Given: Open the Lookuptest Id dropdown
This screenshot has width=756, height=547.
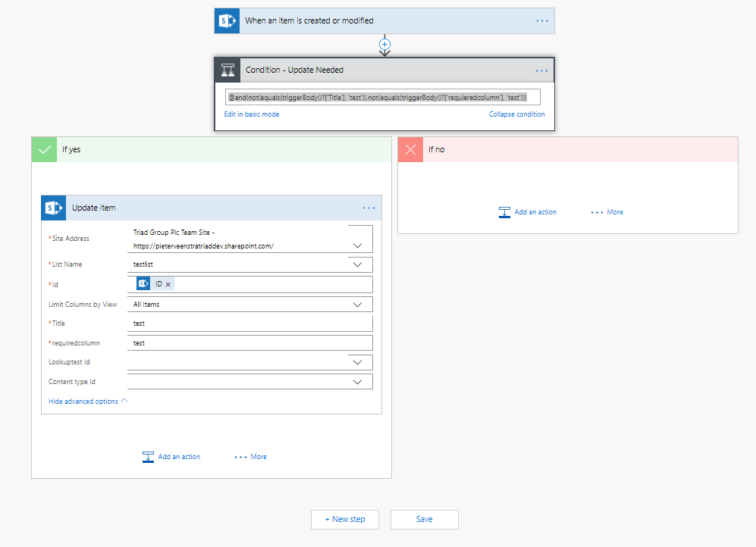Looking at the screenshot, I should [357, 362].
